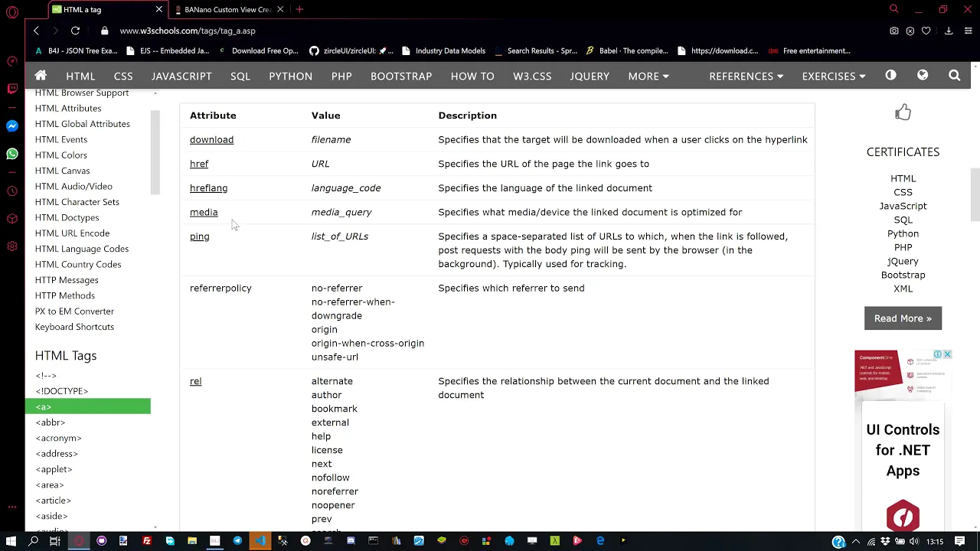The width and height of the screenshot is (980, 551).
Task: Select the <!DOCTYPE> tag in list
Action: pyautogui.click(x=61, y=391)
